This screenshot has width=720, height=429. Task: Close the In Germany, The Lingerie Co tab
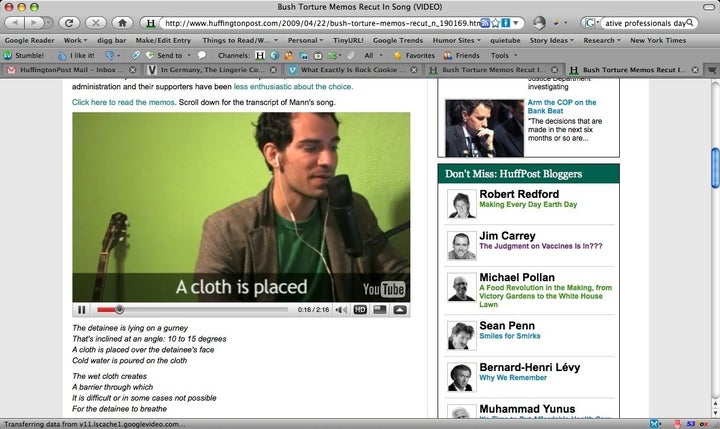273,70
